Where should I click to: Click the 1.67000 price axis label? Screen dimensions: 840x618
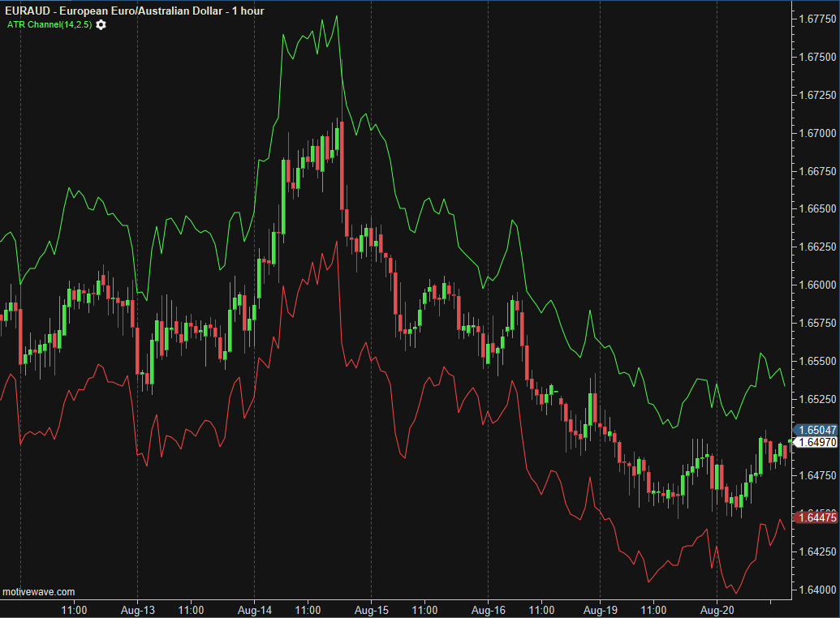click(817, 133)
